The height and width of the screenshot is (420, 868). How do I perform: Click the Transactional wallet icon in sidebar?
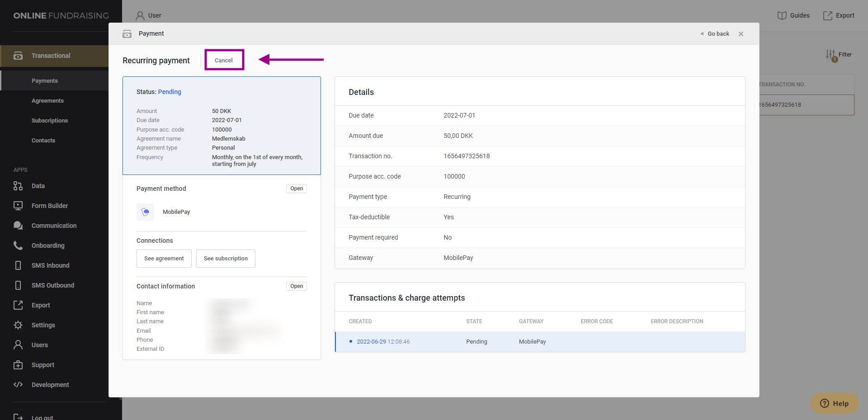pyautogui.click(x=18, y=56)
